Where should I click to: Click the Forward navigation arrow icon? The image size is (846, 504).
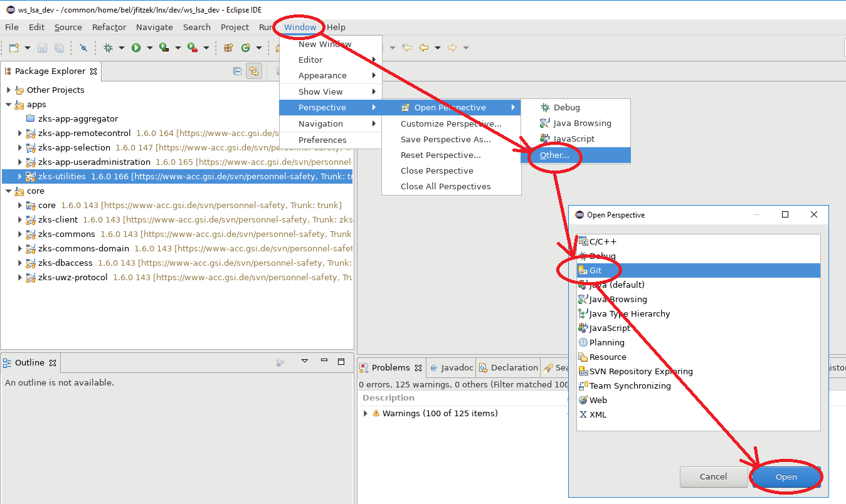(x=452, y=48)
